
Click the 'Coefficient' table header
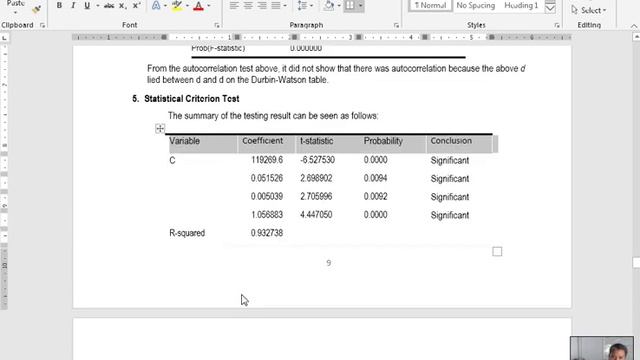pos(262,141)
